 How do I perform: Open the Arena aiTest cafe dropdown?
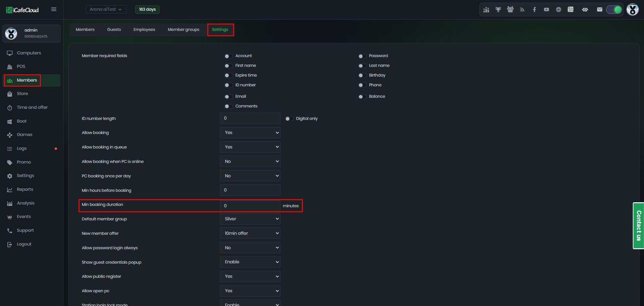click(106, 9)
